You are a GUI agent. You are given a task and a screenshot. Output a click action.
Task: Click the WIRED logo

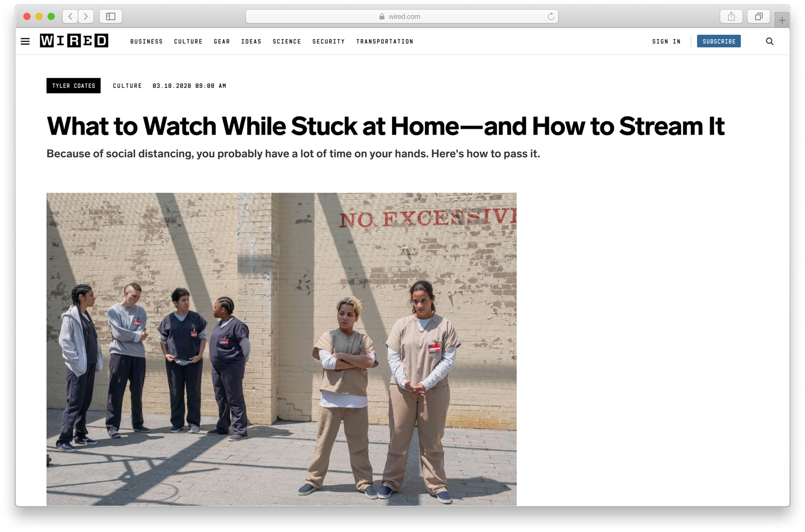click(74, 41)
